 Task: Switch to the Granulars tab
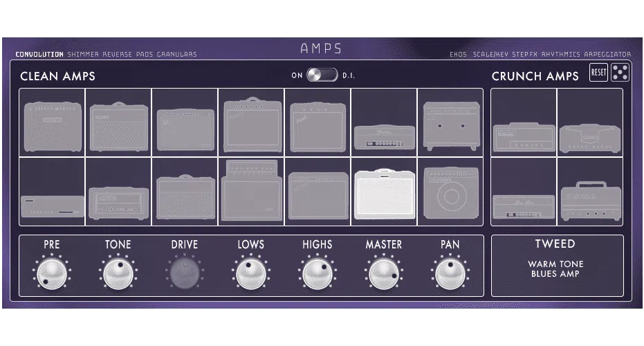coord(176,54)
